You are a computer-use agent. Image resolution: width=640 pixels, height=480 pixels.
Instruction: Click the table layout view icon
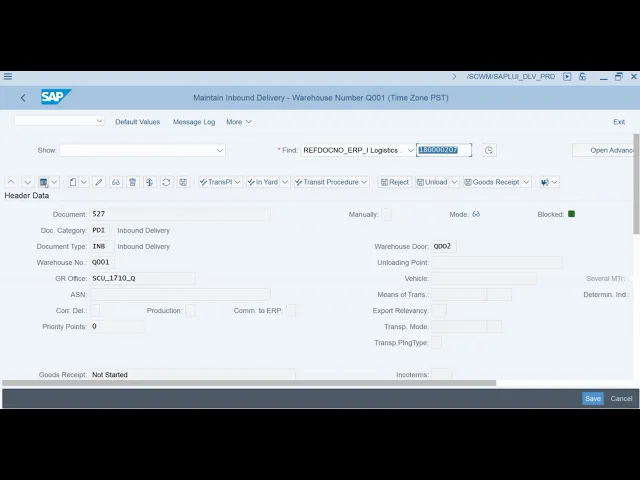click(43, 182)
